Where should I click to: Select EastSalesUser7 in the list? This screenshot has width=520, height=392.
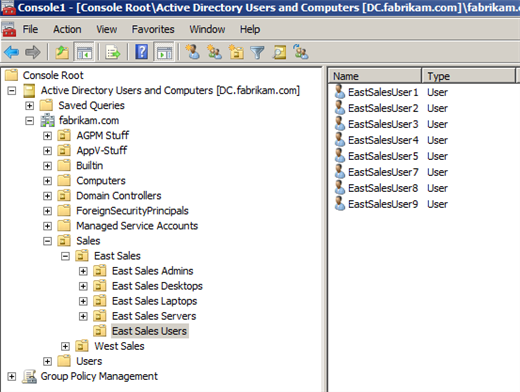coord(383,172)
